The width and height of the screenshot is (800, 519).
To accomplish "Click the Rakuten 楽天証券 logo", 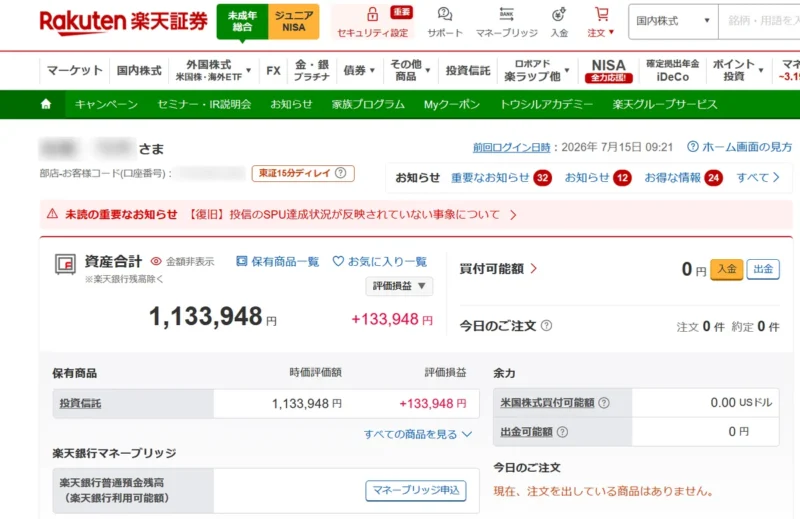I will [x=124, y=21].
